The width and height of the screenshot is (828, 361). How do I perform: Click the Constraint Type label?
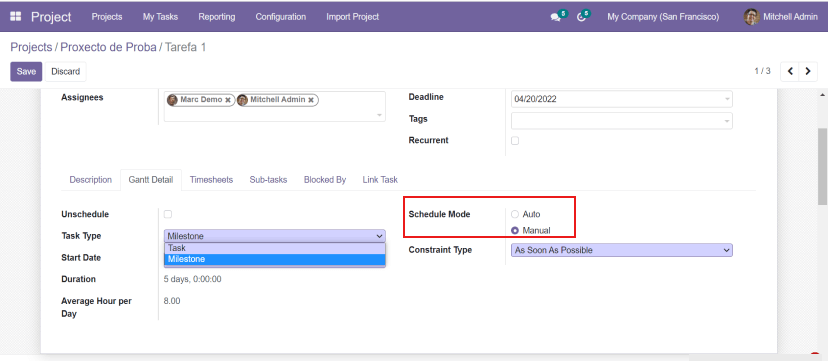tap(440, 250)
